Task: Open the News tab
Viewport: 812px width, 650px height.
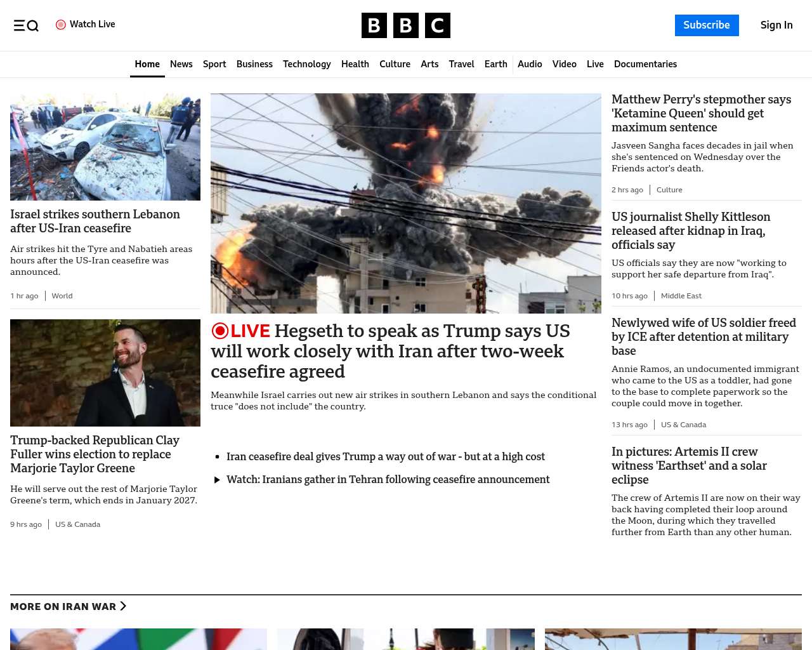Action: [x=181, y=64]
